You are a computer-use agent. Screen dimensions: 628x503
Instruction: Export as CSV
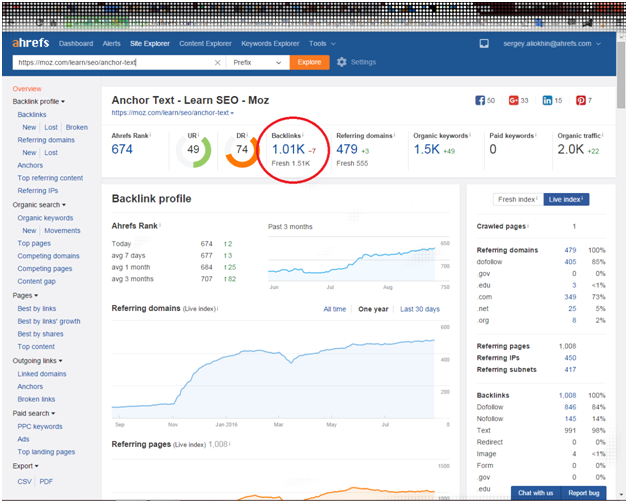click(x=24, y=482)
